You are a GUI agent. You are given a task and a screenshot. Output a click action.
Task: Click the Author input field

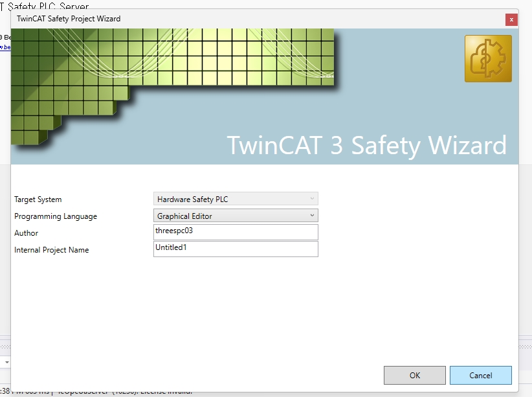click(236, 233)
